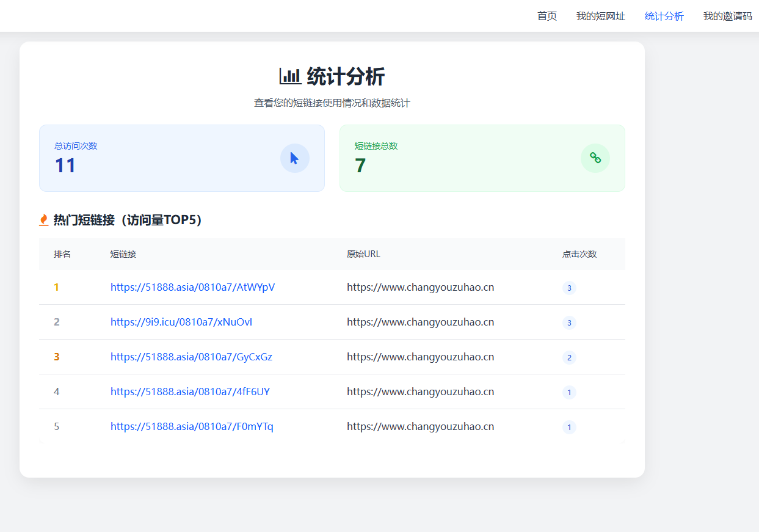Click the 点击次数 column header

579,254
